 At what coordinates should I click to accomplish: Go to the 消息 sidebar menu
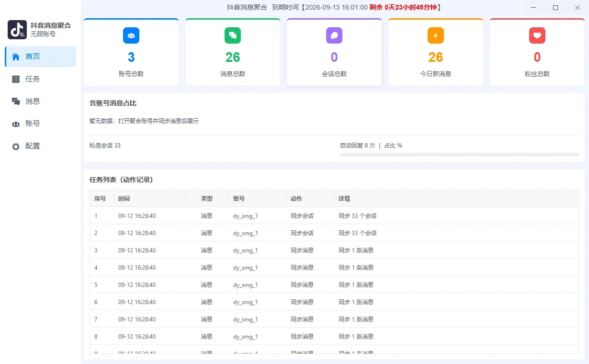pyautogui.click(x=40, y=101)
